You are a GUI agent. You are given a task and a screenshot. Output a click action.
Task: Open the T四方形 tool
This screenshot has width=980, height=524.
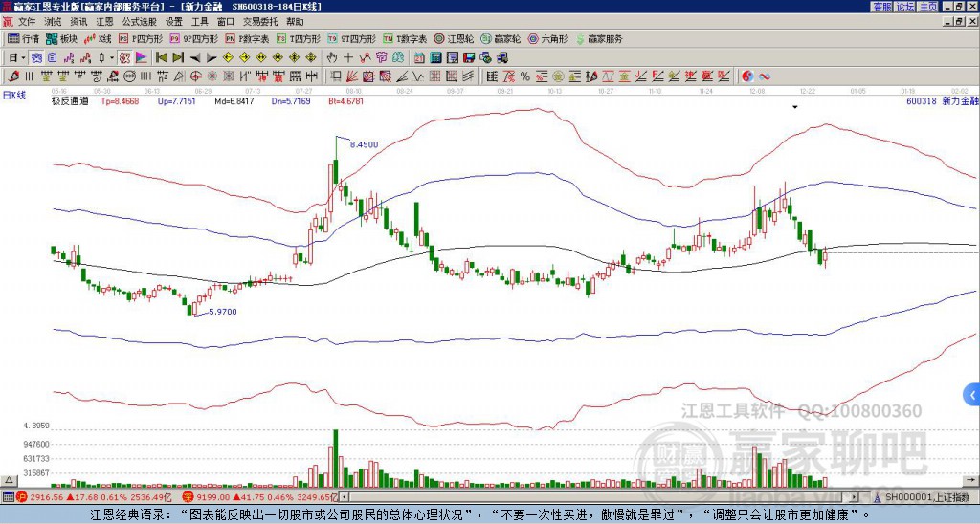click(x=299, y=38)
